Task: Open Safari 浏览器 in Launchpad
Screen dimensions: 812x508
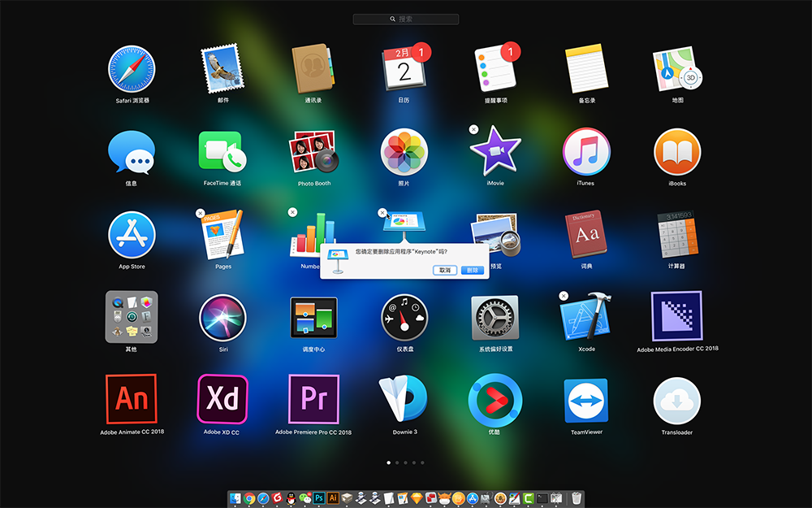Action: (x=132, y=69)
